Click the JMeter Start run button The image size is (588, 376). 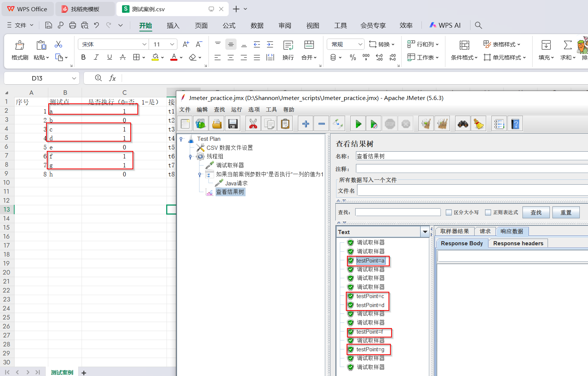[358, 124]
